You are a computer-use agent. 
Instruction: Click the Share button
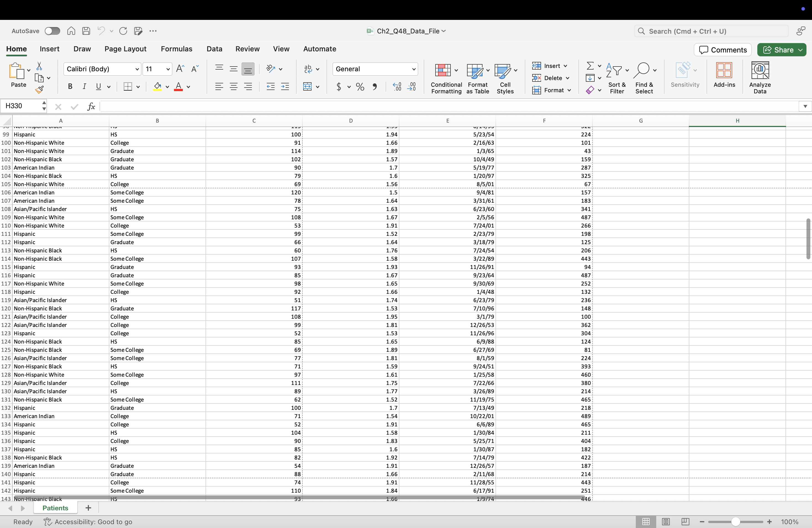click(778, 50)
